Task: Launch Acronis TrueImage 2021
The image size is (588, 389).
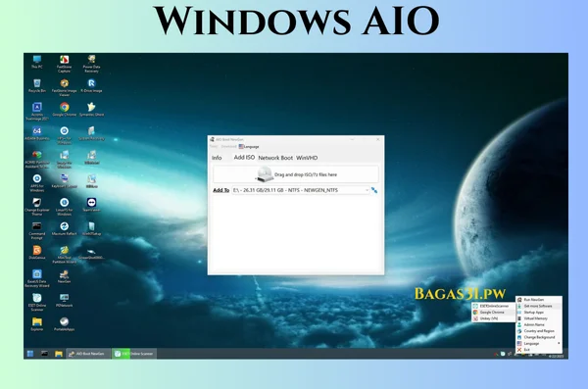Action: click(x=37, y=112)
